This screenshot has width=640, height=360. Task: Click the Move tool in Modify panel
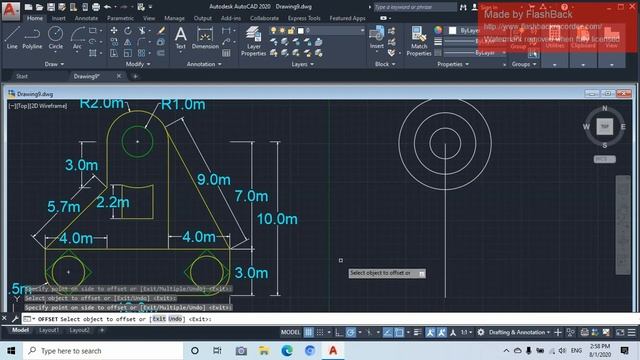point(114,31)
